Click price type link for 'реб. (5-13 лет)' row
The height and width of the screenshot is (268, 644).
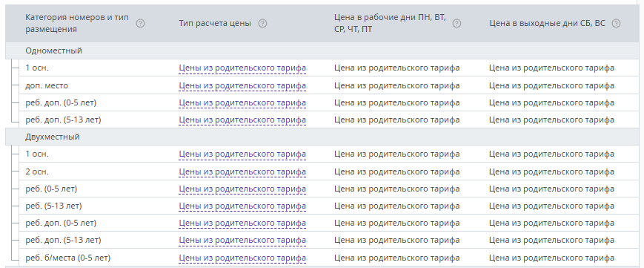pos(242,206)
